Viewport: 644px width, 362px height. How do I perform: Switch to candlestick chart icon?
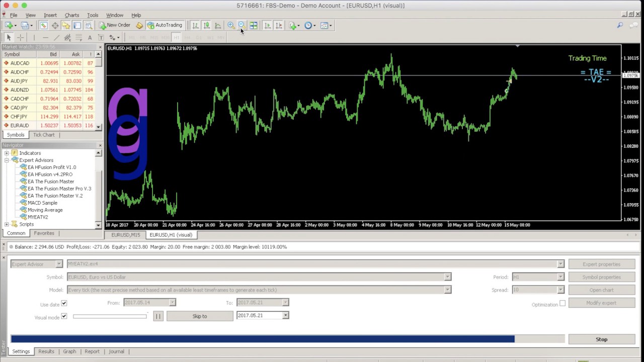coord(206,25)
